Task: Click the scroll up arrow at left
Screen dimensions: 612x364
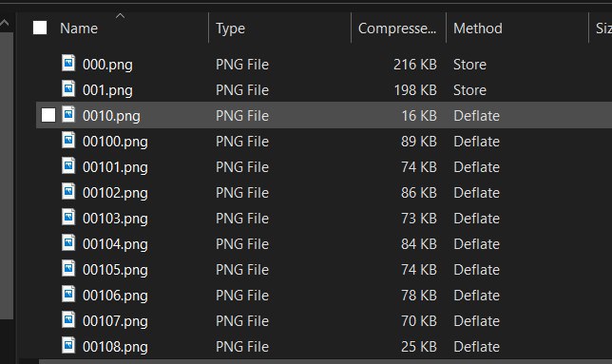Action: click(5, 23)
